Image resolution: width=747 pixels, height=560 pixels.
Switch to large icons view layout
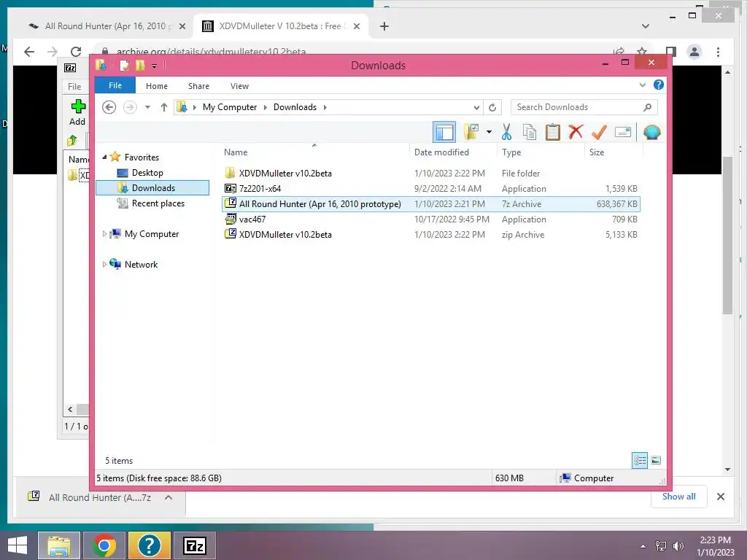pyautogui.click(x=656, y=461)
